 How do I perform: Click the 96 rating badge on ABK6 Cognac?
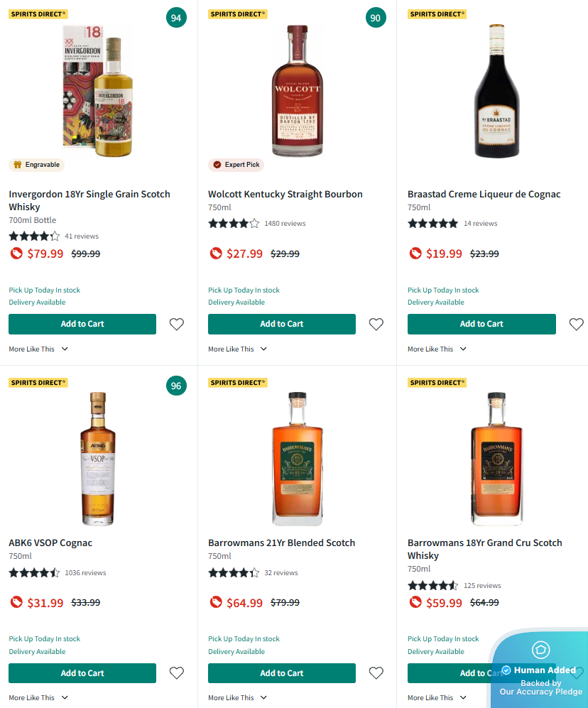point(176,386)
